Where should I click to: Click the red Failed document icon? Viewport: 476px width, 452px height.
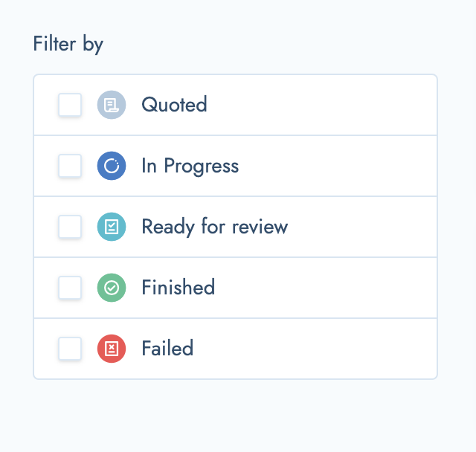pos(112,349)
